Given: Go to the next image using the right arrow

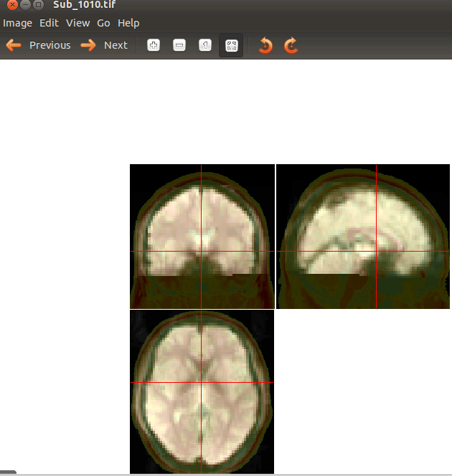Looking at the screenshot, I should click(88, 46).
